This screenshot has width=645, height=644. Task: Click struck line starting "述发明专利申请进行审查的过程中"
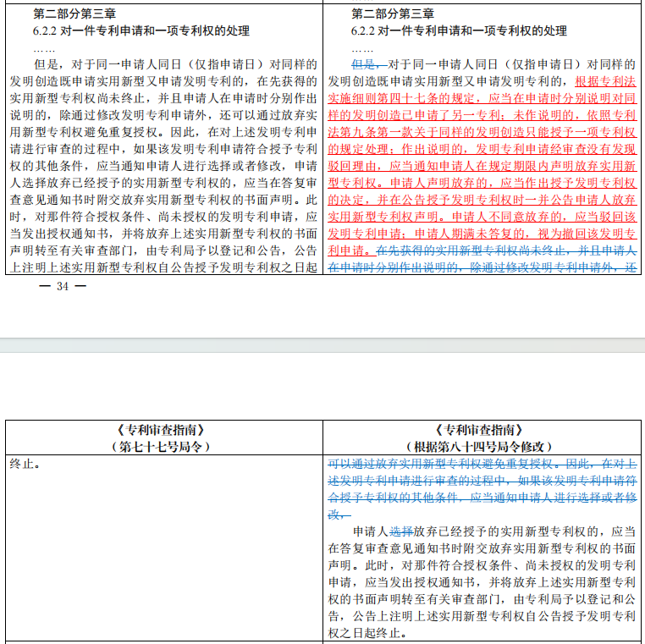(482, 481)
